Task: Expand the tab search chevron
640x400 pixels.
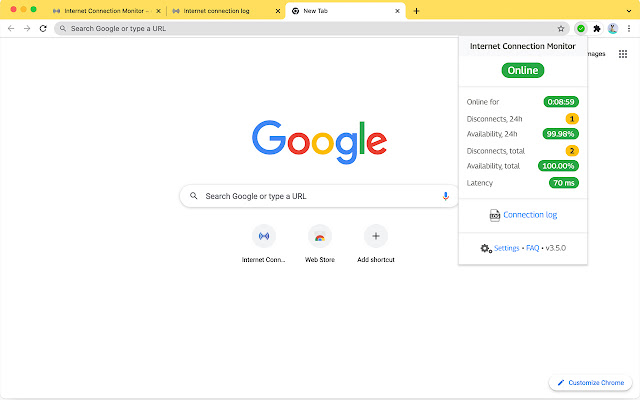Action: (x=629, y=11)
